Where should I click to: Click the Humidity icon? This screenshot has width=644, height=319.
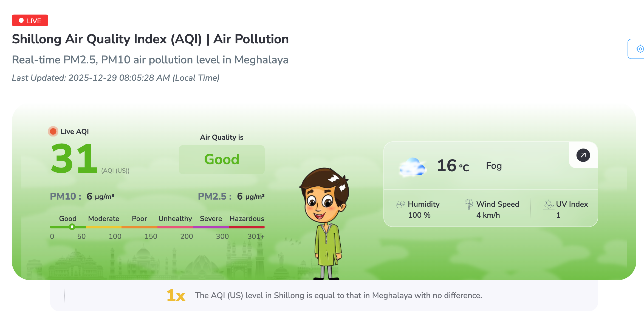400,204
